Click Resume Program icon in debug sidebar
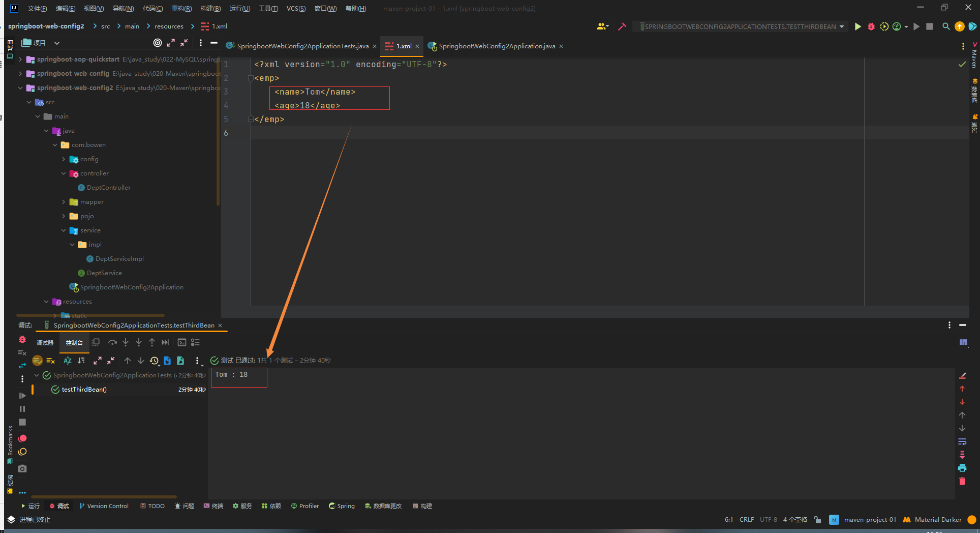 coord(22,395)
